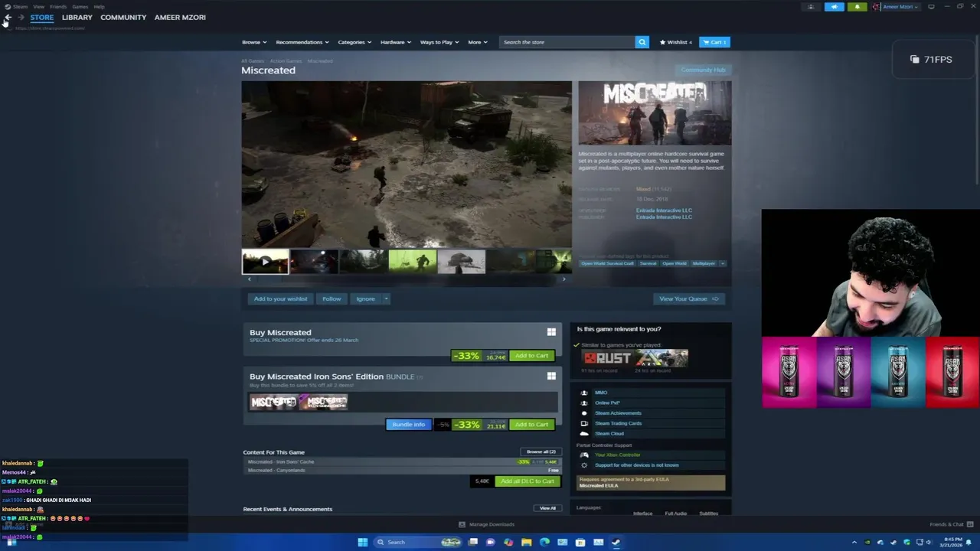Click Windows icon in Buy Miscreated box
980x551 pixels.
point(551,332)
